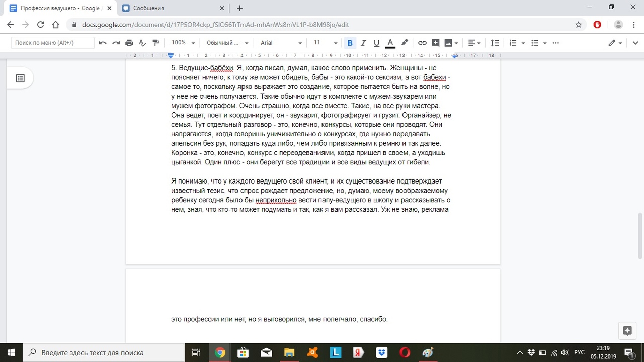Screen dimensions: 644x362
Task: Redo the last action
Action: (x=116, y=43)
